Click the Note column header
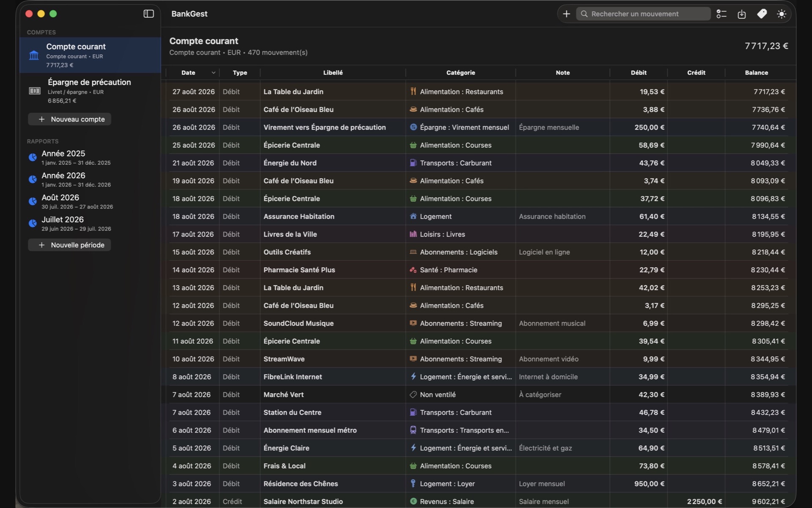The height and width of the screenshot is (508, 812). click(562, 73)
